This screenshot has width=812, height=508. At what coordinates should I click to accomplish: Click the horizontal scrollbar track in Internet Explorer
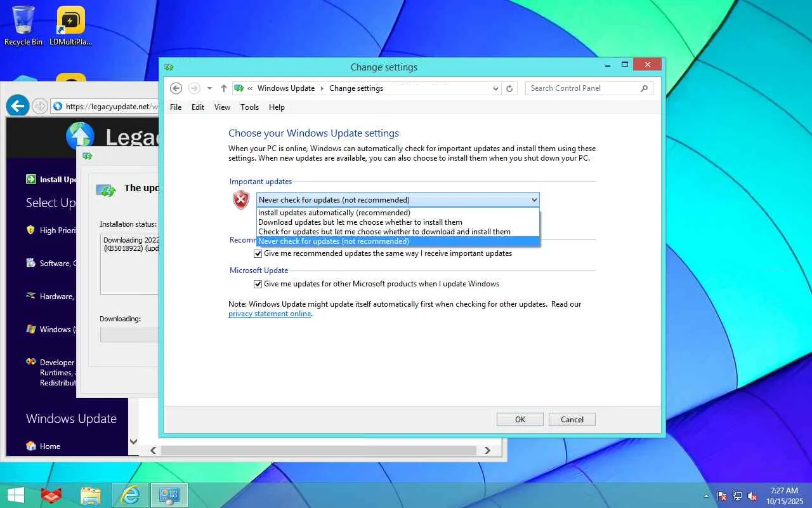(x=318, y=450)
